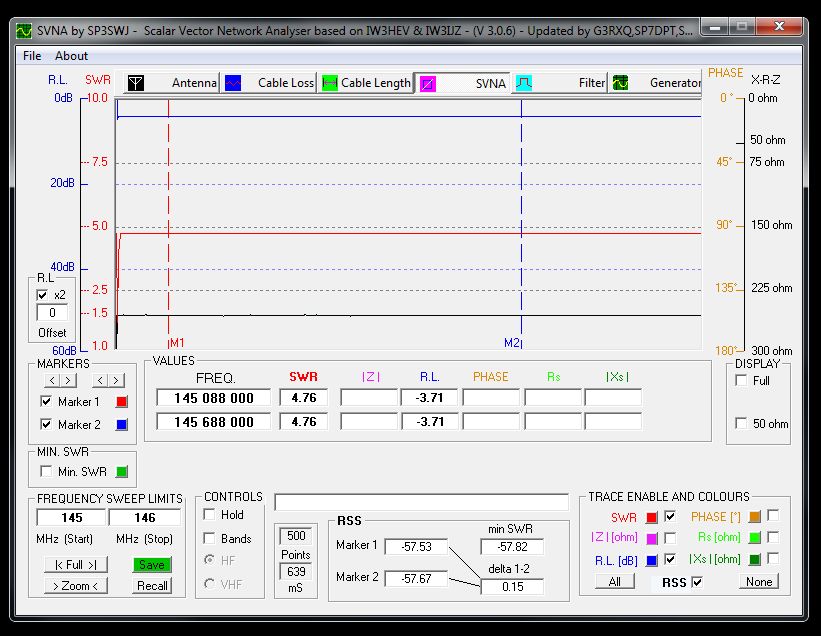This screenshot has height=636, width=821.
Task: Enable the Min. SWR checkbox
Action: click(x=44, y=471)
